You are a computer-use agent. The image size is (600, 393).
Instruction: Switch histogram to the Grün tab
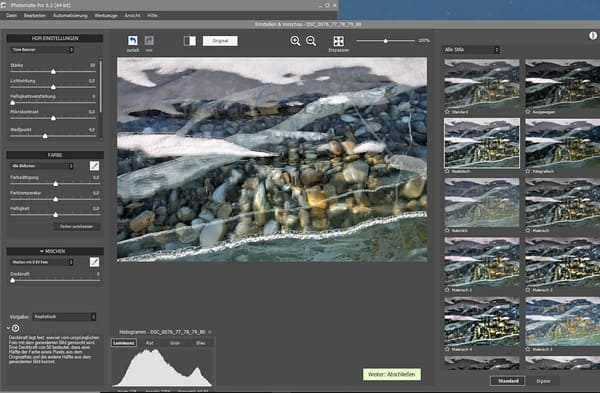[x=175, y=343]
